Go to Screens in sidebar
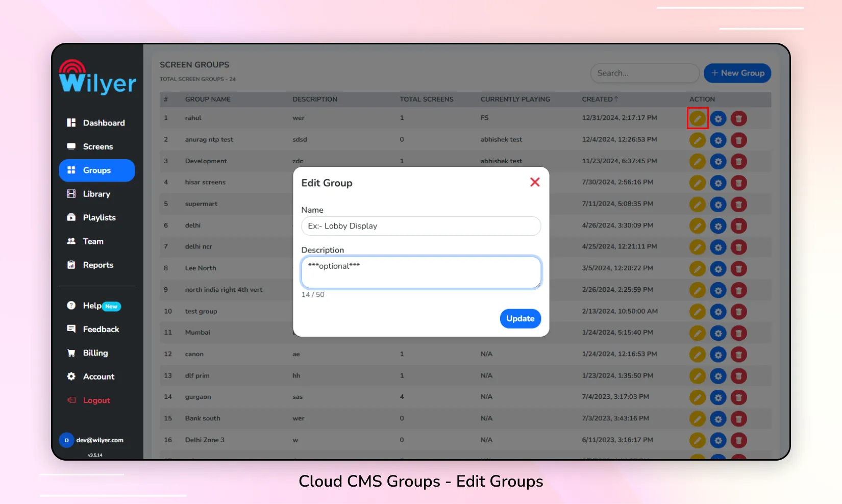Image resolution: width=842 pixels, height=504 pixels. click(x=97, y=146)
